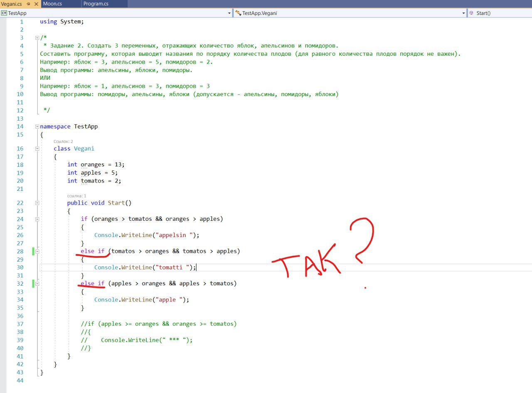Click the string "appelsin " on line 26

pos(174,235)
